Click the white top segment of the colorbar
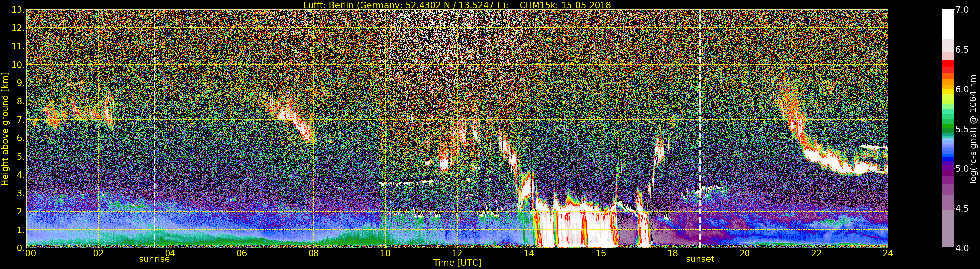980x269 pixels. (948, 24)
